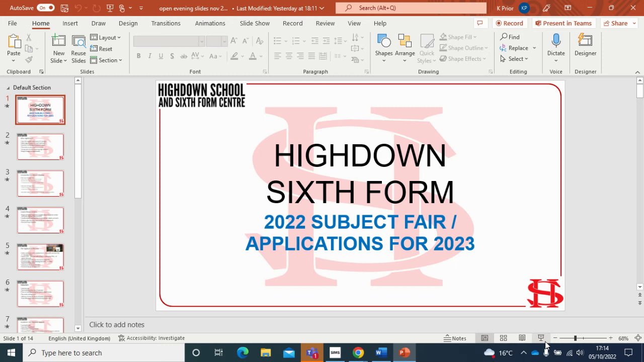Open the File menu

click(13, 23)
